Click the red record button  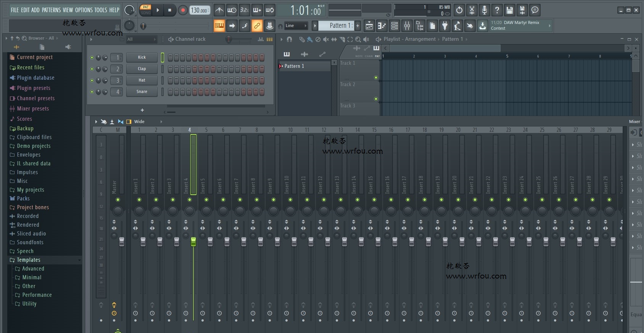click(x=183, y=10)
